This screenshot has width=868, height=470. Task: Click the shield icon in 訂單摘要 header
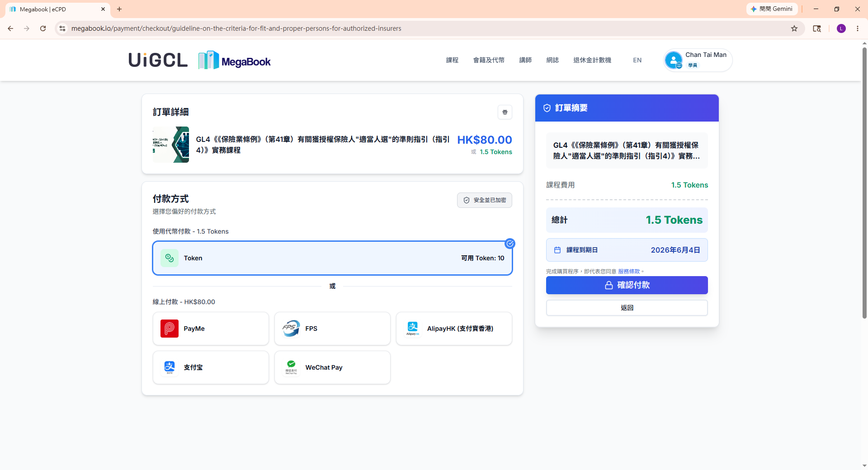click(547, 108)
